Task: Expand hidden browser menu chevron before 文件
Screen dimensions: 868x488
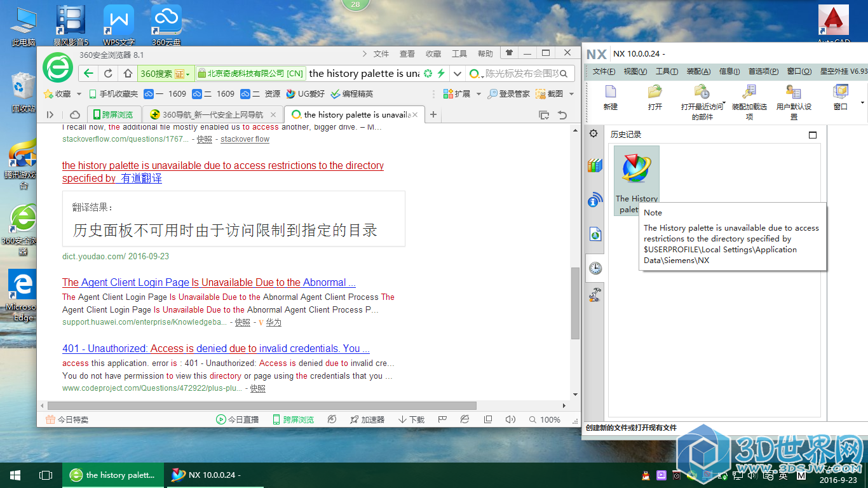Action: point(365,53)
